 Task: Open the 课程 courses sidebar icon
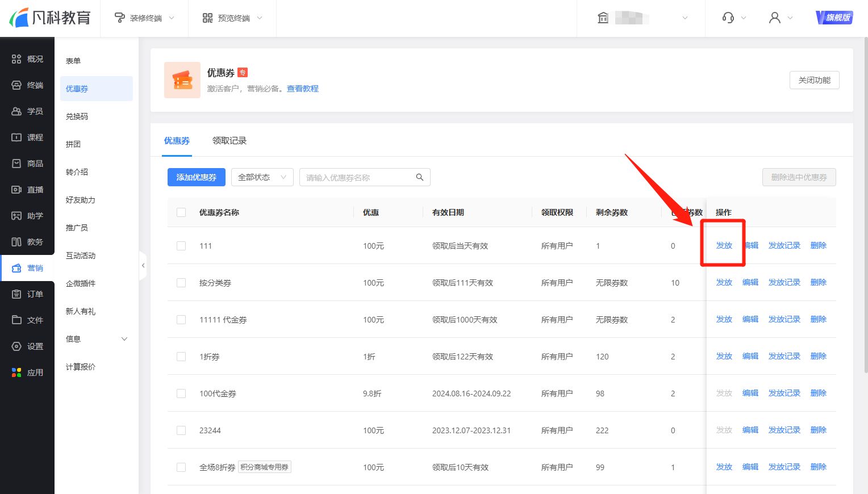16,137
